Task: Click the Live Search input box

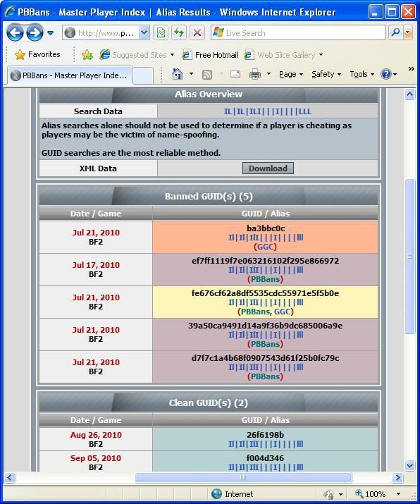Action: pyautogui.click(x=297, y=33)
